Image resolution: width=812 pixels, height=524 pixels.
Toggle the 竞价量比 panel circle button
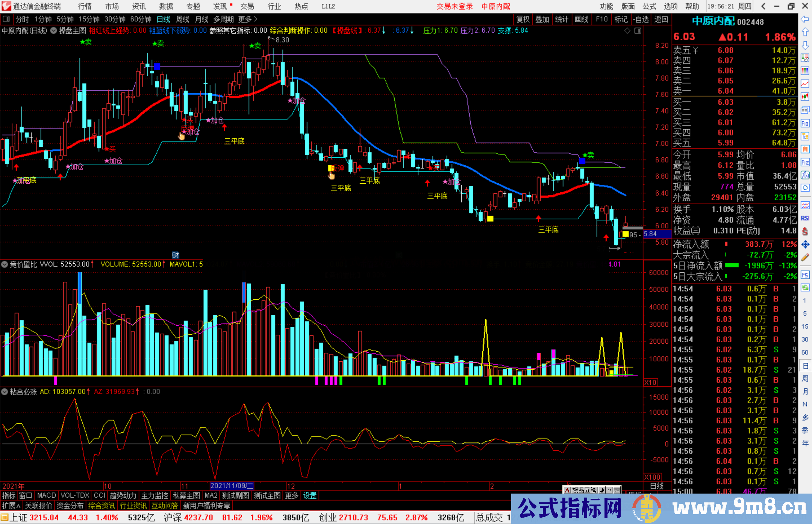pos(5,264)
